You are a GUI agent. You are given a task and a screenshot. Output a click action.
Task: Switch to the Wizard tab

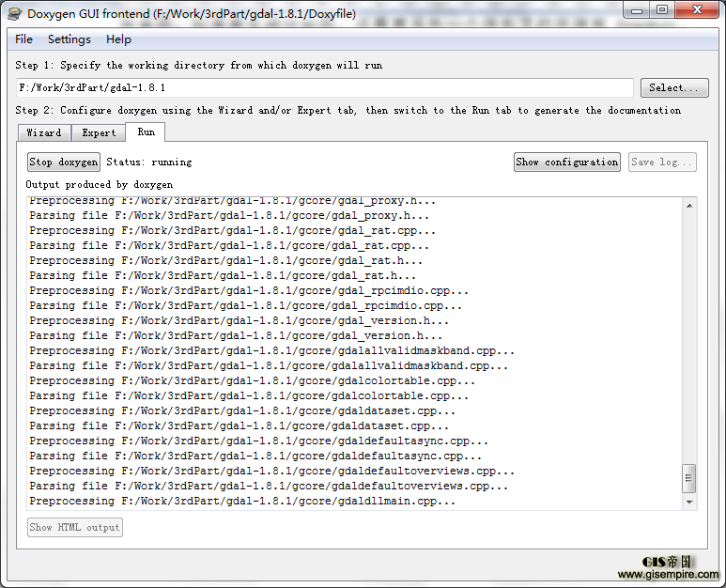coord(44,132)
